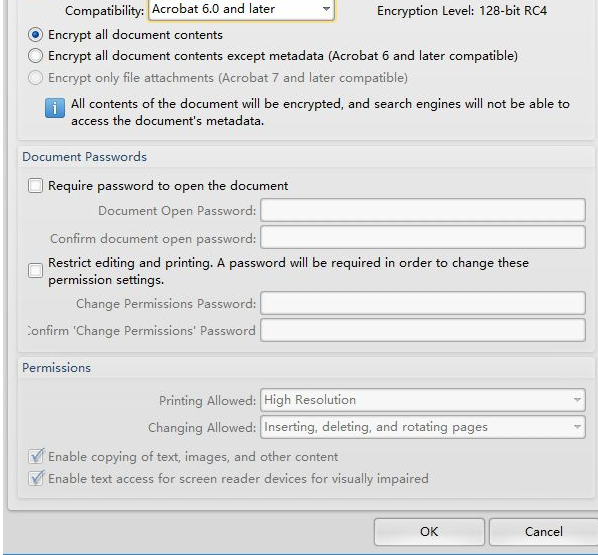598x555 pixels.
Task: Confirm settings with the OK button
Action: coord(429,532)
